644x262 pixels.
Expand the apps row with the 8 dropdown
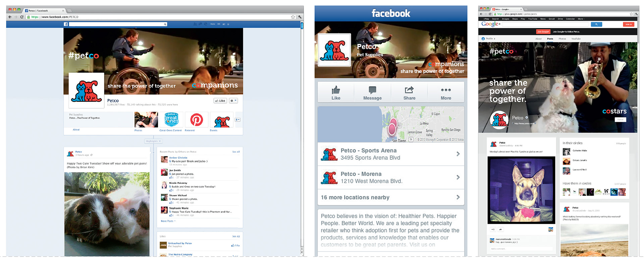point(237,119)
